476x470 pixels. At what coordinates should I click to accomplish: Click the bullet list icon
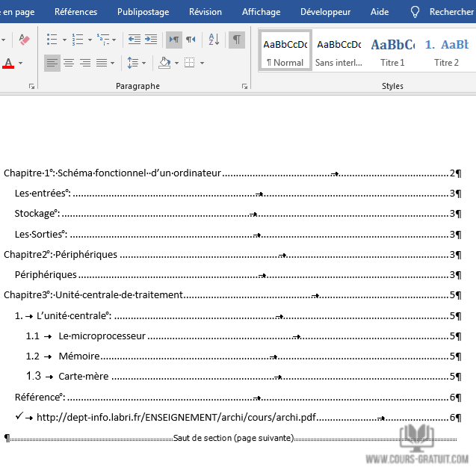coord(52,40)
